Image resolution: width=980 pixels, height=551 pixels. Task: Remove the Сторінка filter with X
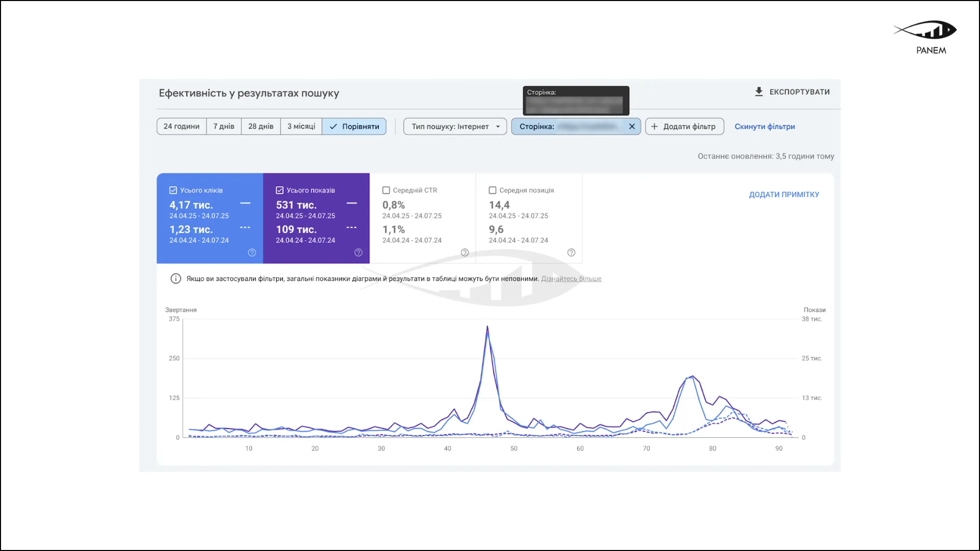(632, 127)
